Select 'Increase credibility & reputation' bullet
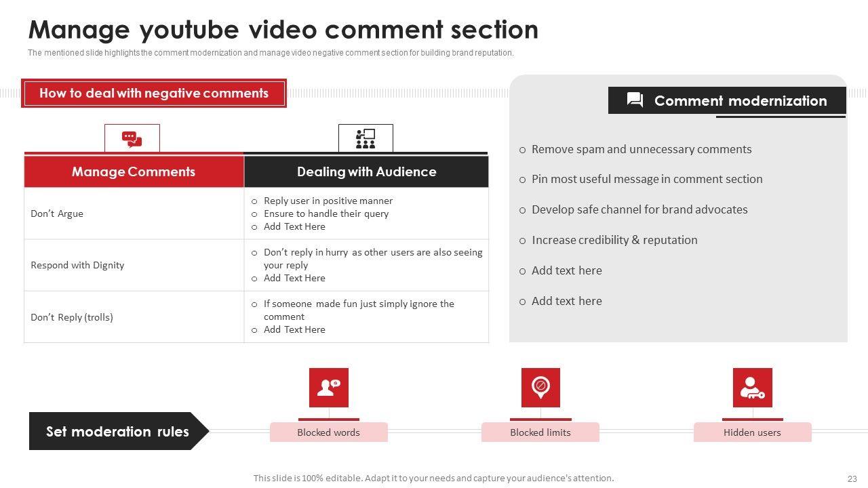Image resolution: width=868 pixels, height=488 pixels. tap(614, 240)
